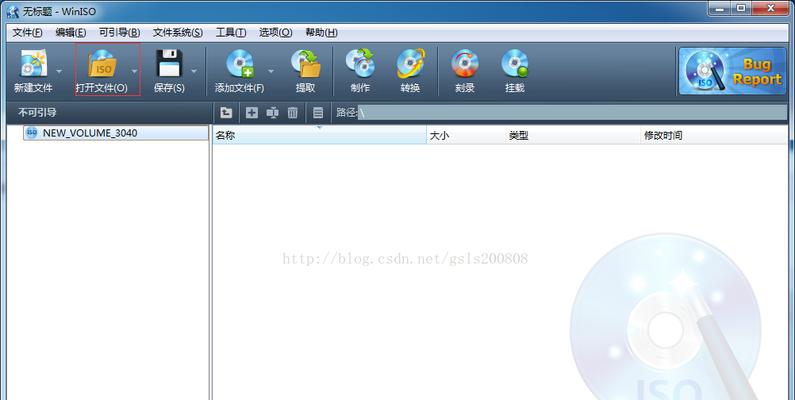Click the Save 保存(S) floppy icon
The height and width of the screenshot is (400, 795).
click(169, 63)
